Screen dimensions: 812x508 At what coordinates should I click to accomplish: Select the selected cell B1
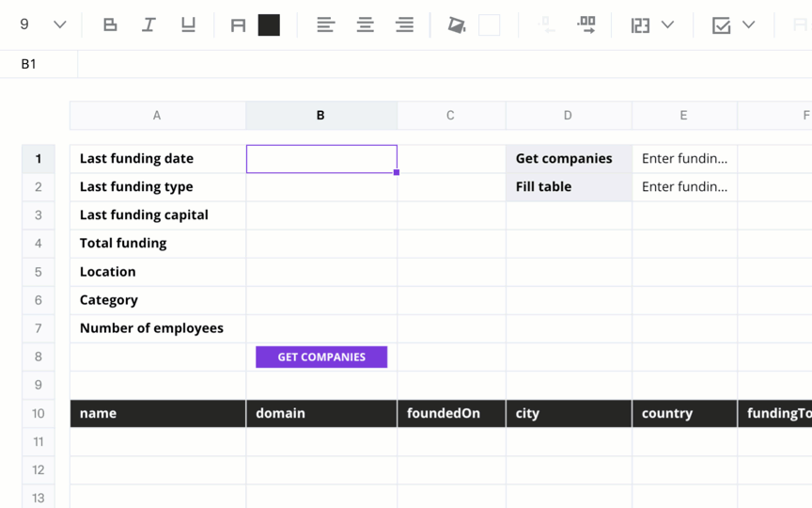pyautogui.click(x=321, y=159)
